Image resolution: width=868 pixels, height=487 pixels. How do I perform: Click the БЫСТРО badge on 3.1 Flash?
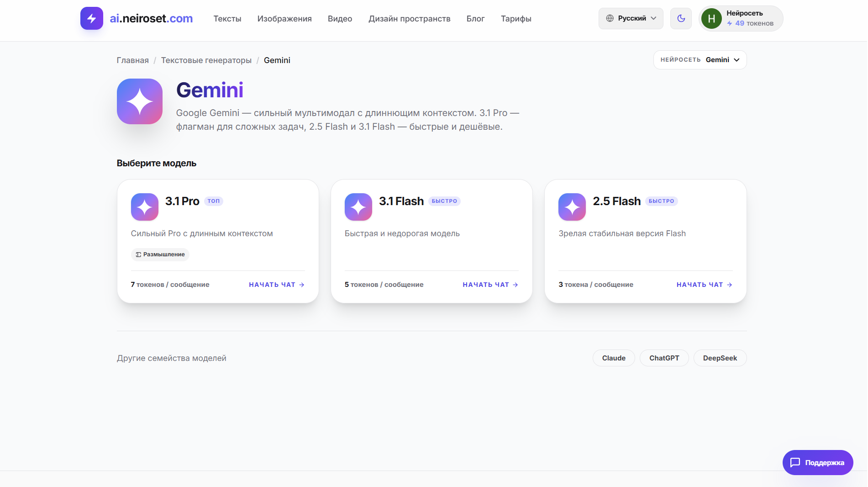(x=444, y=201)
